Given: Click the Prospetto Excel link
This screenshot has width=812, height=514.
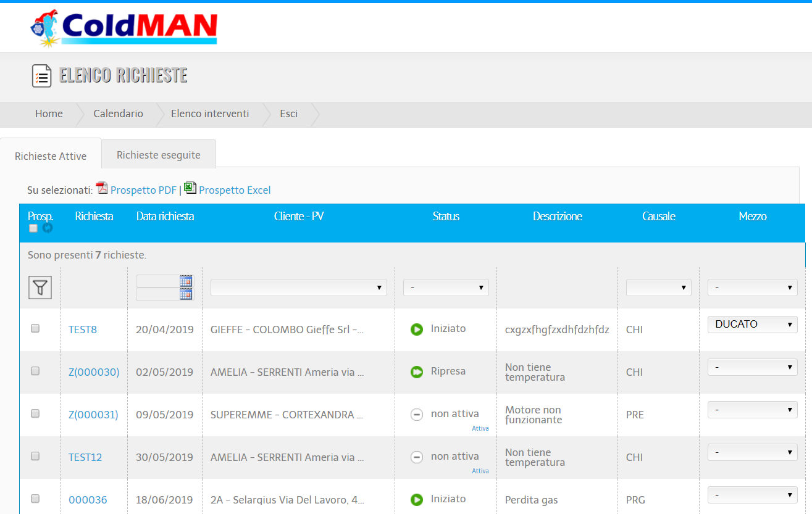Looking at the screenshot, I should coord(235,190).
